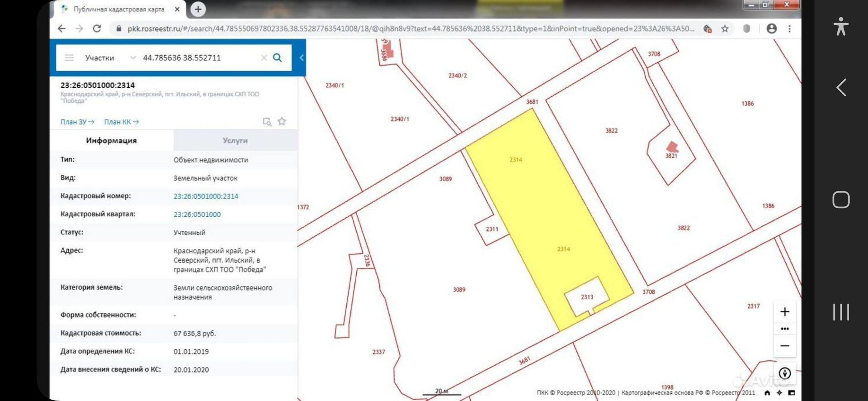The width and height of the screenshot is (868, 401).
Task: Tap the Android back arrow button
Action: click(841, 87)
